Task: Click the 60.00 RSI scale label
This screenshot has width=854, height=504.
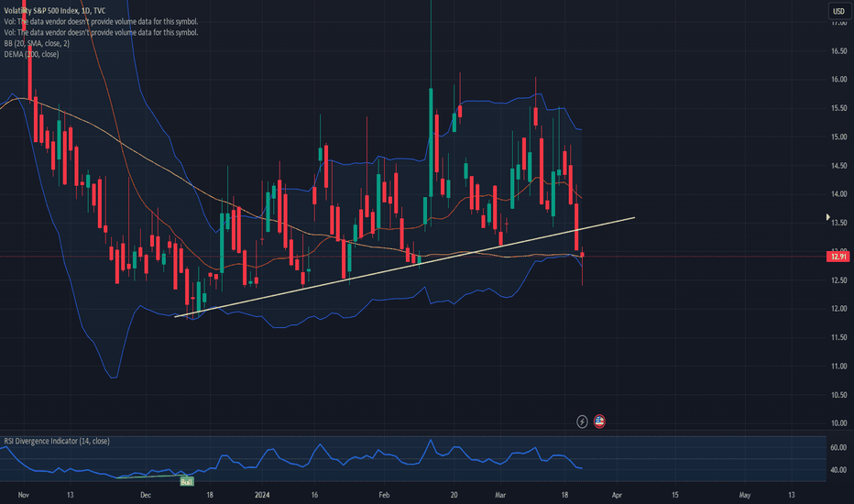Action: (838, 447)
